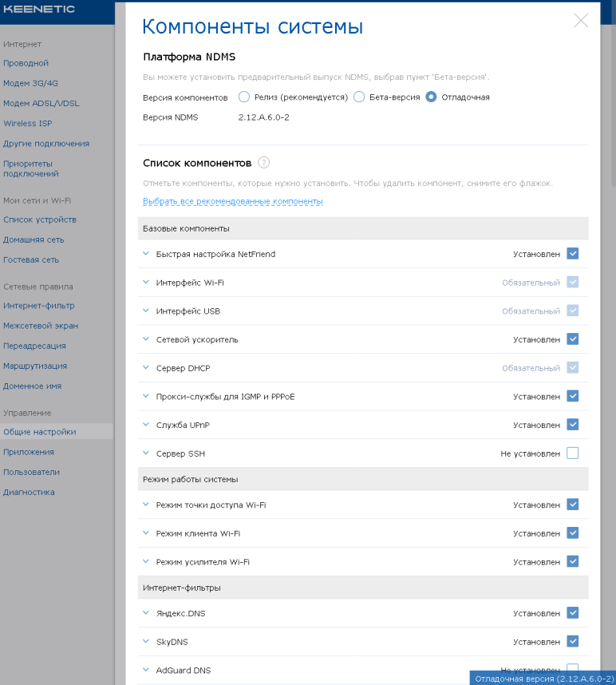Open Модем 3G/4G in the sidebar
Viewport: 616px width, 685px height.
tap(30, 84)
